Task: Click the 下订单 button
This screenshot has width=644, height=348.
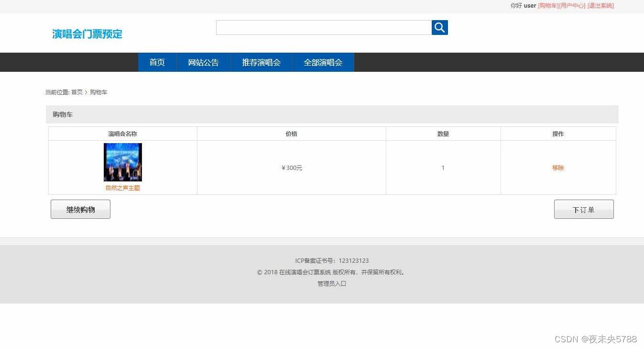Action: (584, 209)
